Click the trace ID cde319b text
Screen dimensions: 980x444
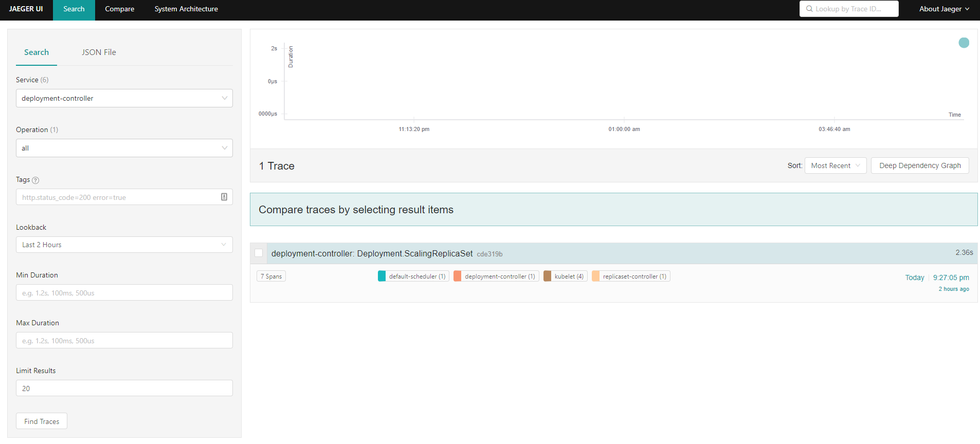(489, 254)
